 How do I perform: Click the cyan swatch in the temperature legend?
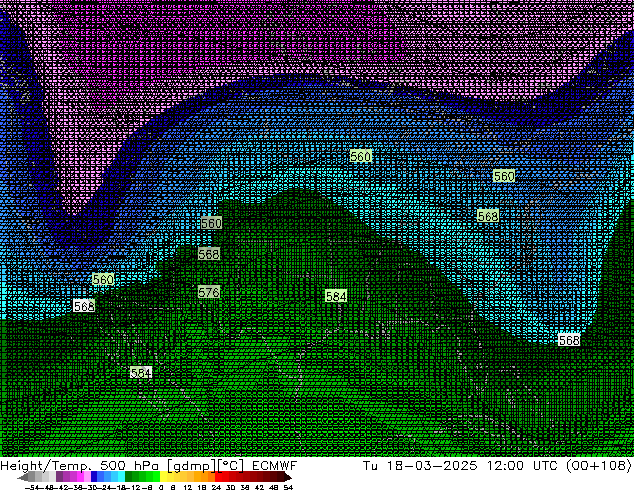(x=121, y=476)
